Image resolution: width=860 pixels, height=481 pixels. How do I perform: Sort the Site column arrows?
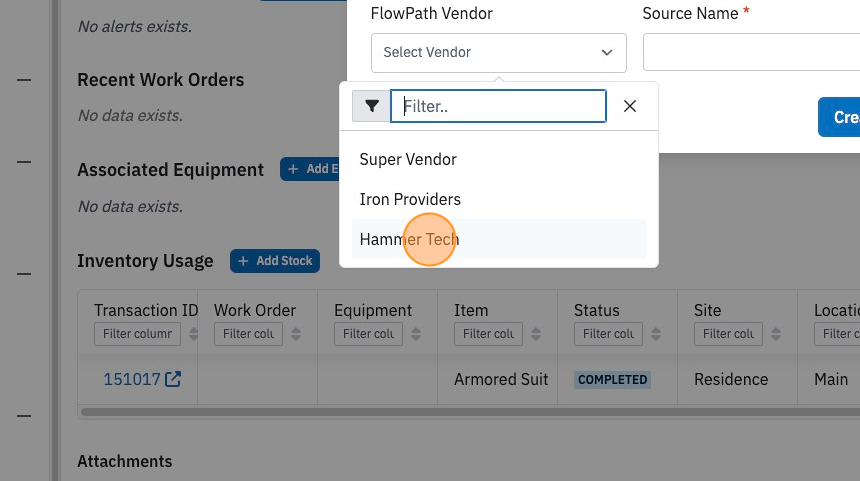(776, 333)
